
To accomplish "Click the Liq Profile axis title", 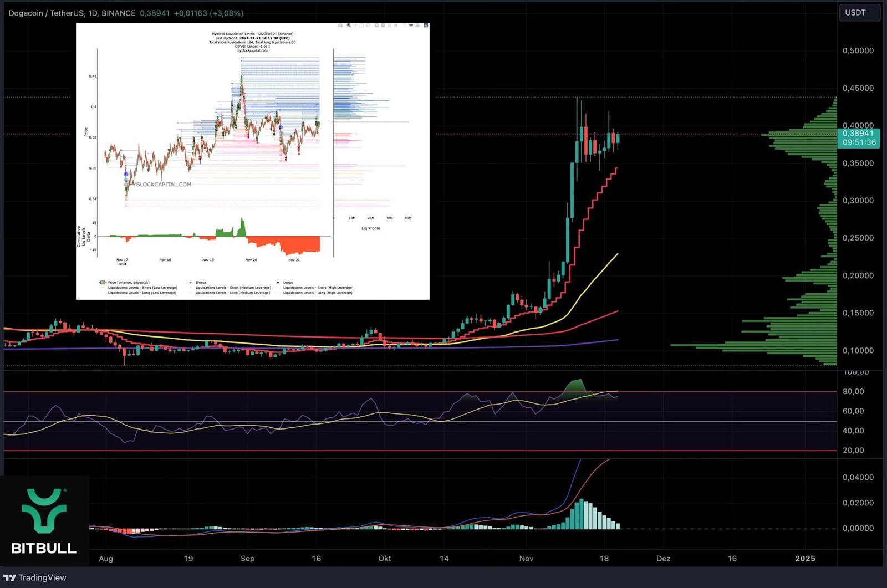I will [x=371, y=228].
